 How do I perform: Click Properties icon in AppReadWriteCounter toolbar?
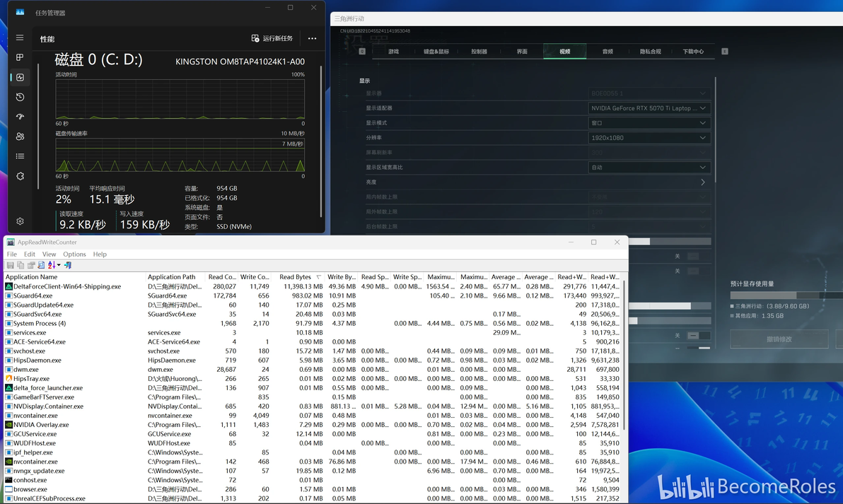click(31, 266)
